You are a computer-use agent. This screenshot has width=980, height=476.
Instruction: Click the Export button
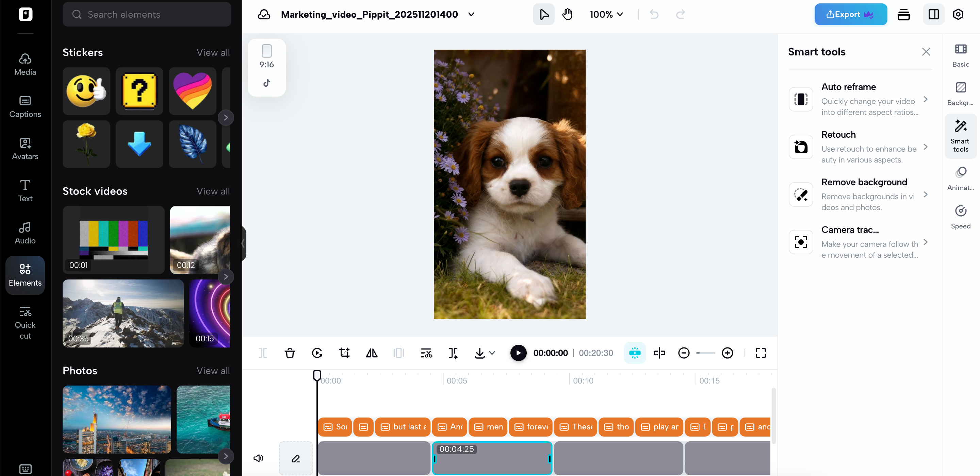tap(851, 14)
